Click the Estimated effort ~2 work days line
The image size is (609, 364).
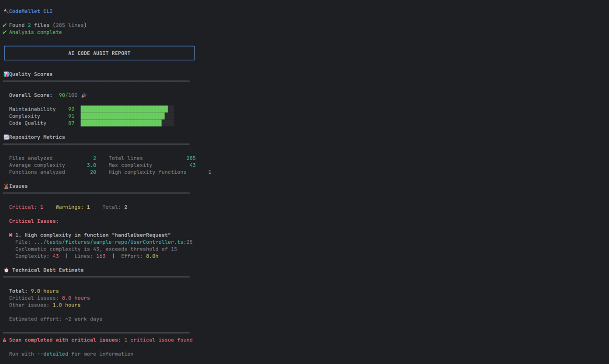(x=55, y=318)
